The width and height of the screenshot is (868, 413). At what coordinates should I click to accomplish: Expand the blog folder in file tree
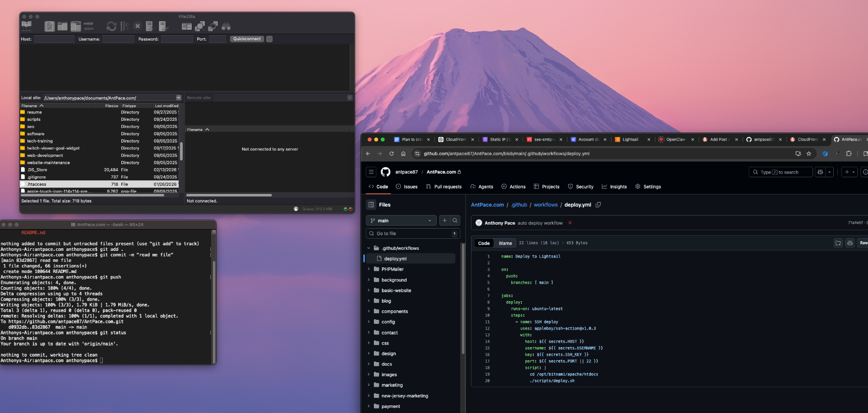369,301
